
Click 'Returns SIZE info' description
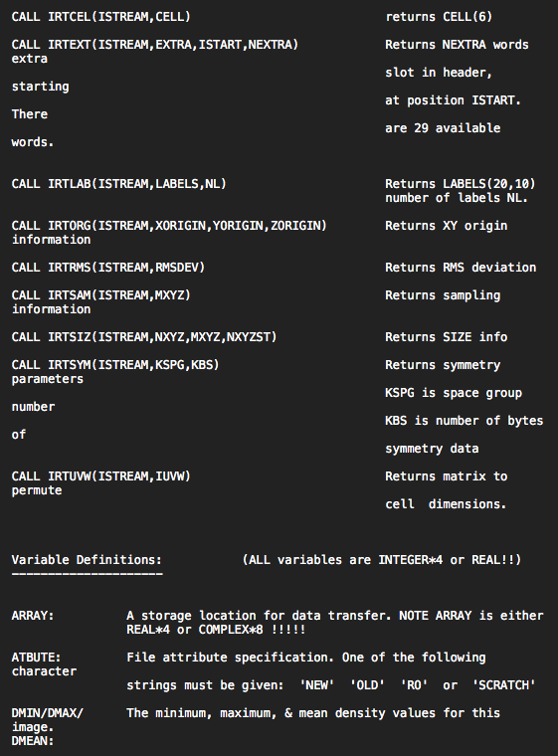447,337
